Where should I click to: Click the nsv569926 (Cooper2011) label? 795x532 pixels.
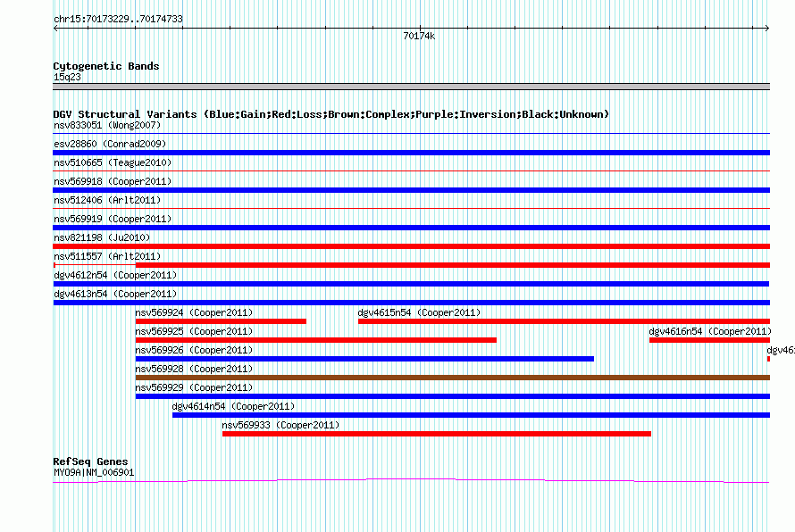click(x=194, y=350)
